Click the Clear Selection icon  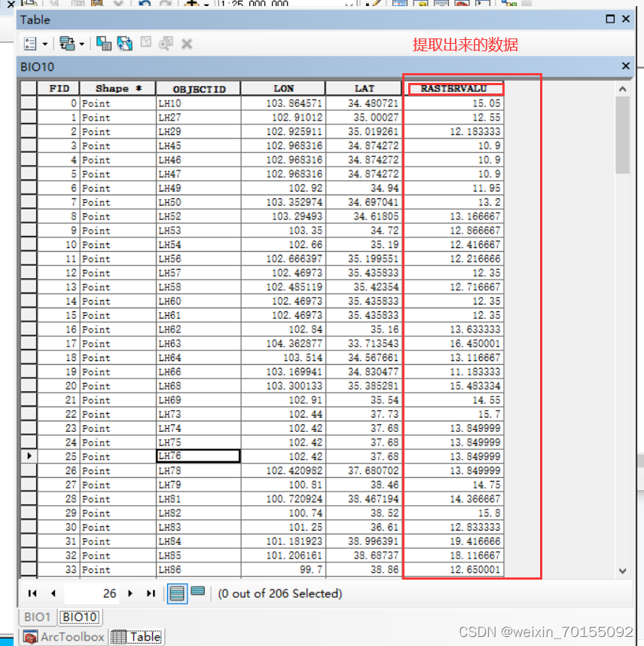tap(147, 43)
